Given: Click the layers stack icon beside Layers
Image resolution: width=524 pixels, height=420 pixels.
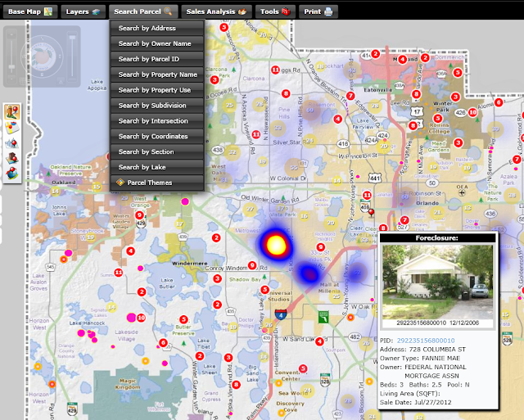Looking at the screenshot, I should (96, 11).
